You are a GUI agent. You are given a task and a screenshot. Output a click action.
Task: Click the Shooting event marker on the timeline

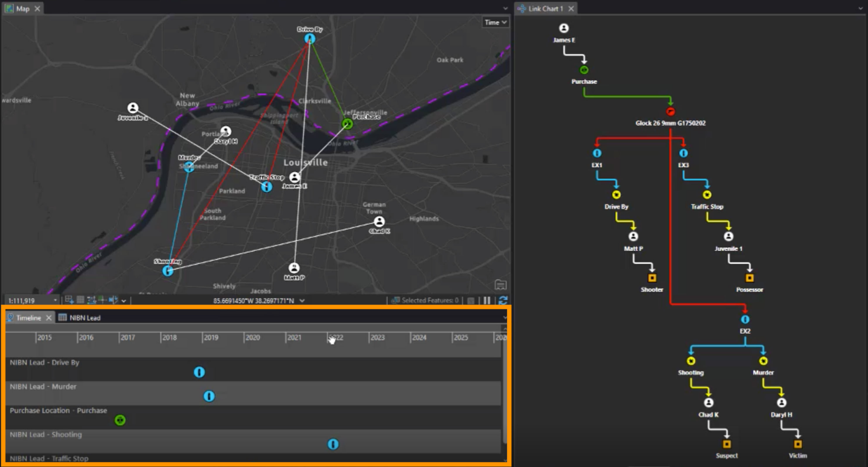point(333,444)
